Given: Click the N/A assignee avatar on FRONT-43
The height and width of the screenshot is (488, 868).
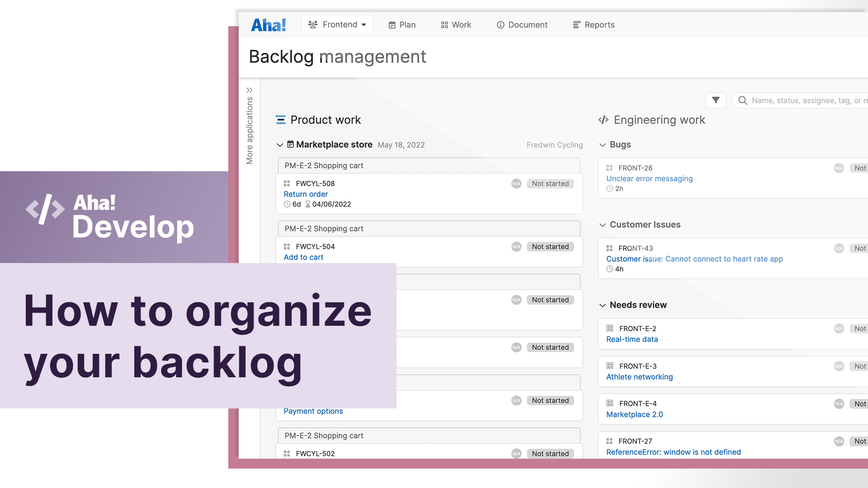Looking at the screenshot, I should tap(839, 248).
